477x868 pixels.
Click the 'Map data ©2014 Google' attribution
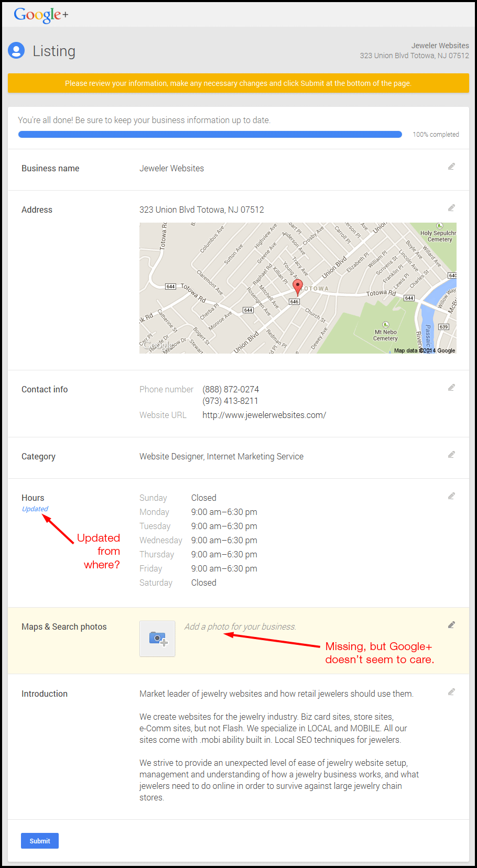click(x=425, y=350)
